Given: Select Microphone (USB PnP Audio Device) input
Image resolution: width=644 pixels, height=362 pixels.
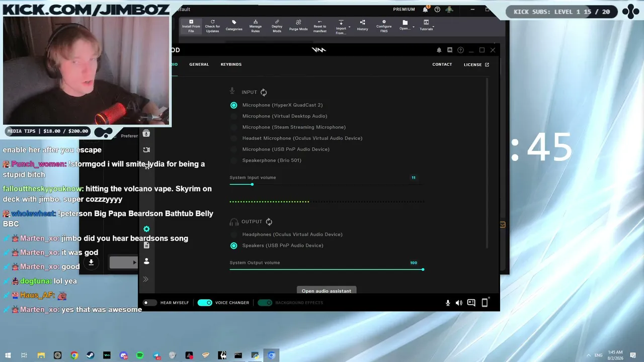Looking at the screenshot, I should [280, 149].
